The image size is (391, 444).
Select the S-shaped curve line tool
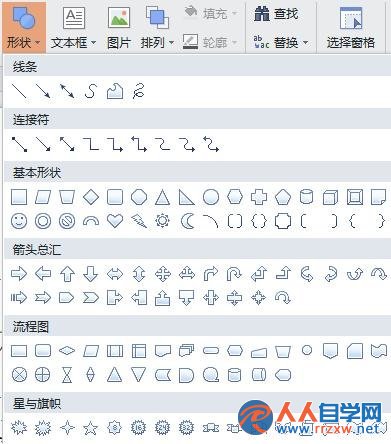[x=91, y=91]
